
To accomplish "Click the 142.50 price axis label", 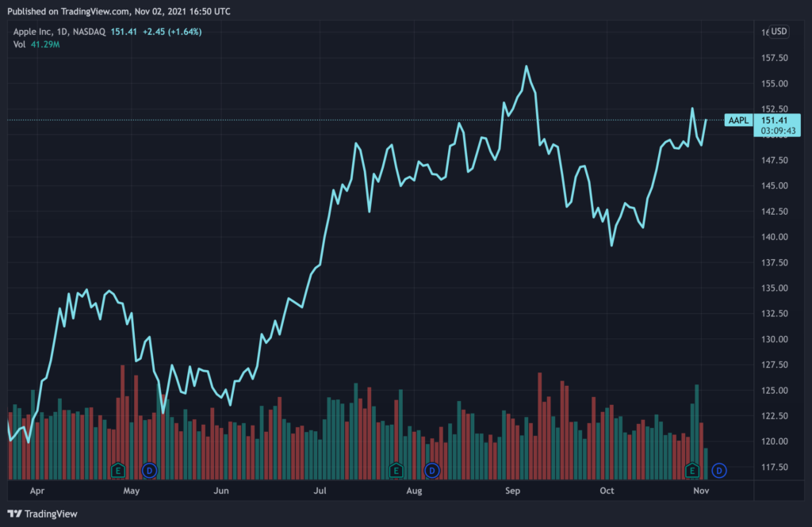I will point(774,212).
